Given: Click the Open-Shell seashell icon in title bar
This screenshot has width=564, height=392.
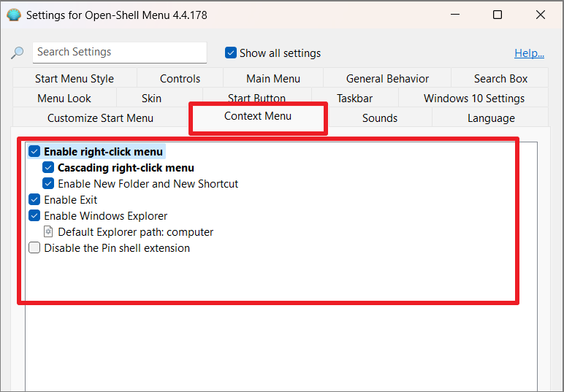Looking at the screenshot, I should (14, 15).
